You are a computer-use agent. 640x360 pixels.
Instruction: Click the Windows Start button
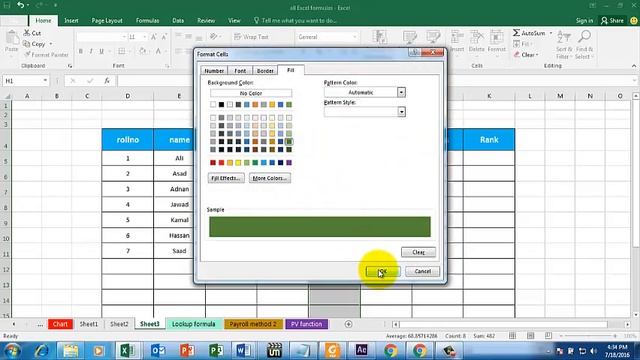(x=12, y=351)
